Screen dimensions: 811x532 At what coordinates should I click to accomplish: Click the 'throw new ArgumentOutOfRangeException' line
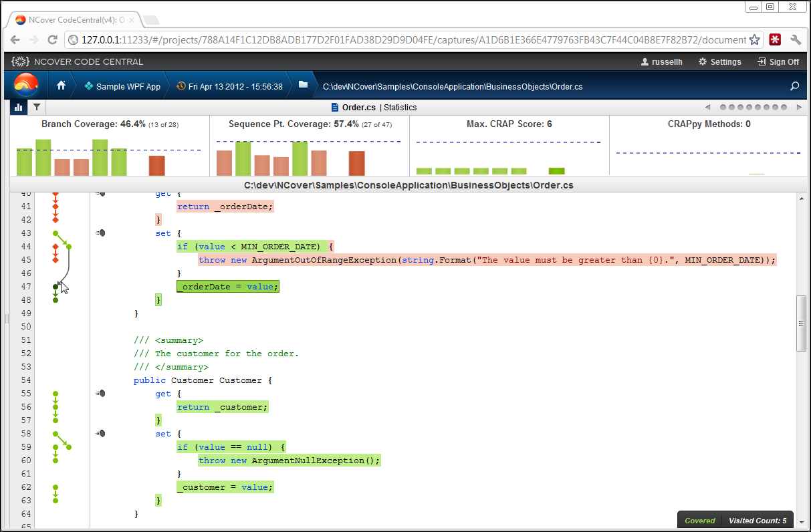pos(487,260)
